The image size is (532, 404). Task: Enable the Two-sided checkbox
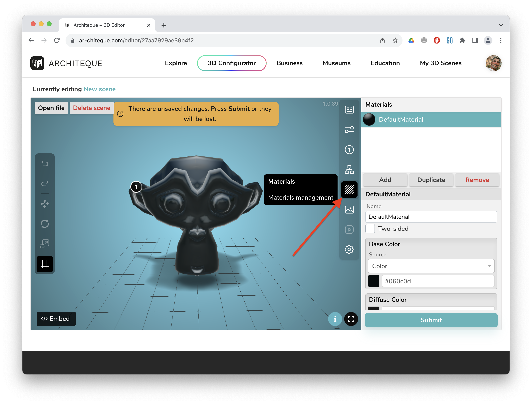pos(370,229)
